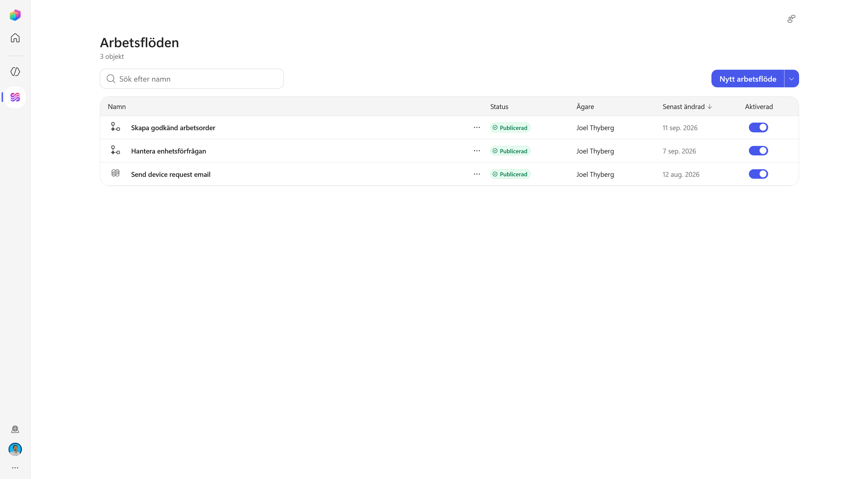Expand the Nytt arbetsflöde dropdown arrow

click(791, 79)
